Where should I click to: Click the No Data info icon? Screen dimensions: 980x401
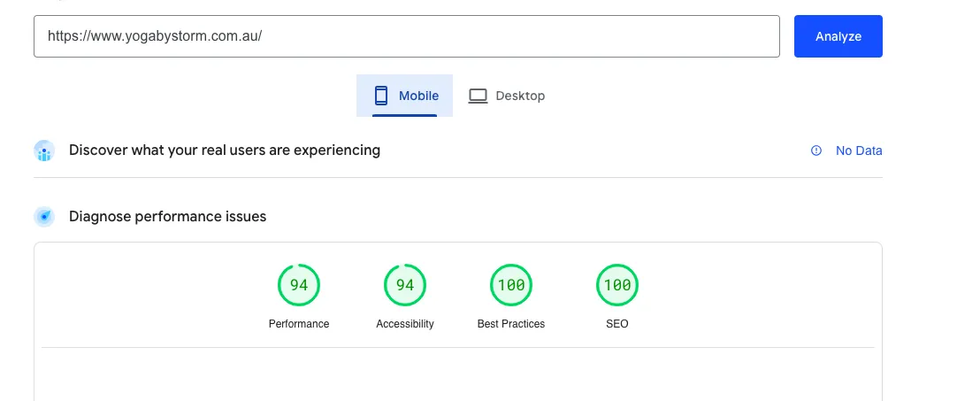click(816, 150)
